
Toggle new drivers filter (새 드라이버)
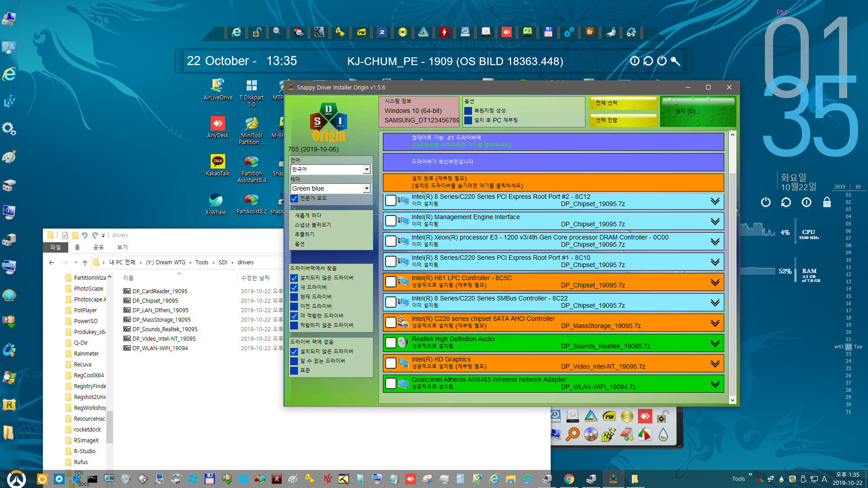pyautogui.click(x=294, y=287)
